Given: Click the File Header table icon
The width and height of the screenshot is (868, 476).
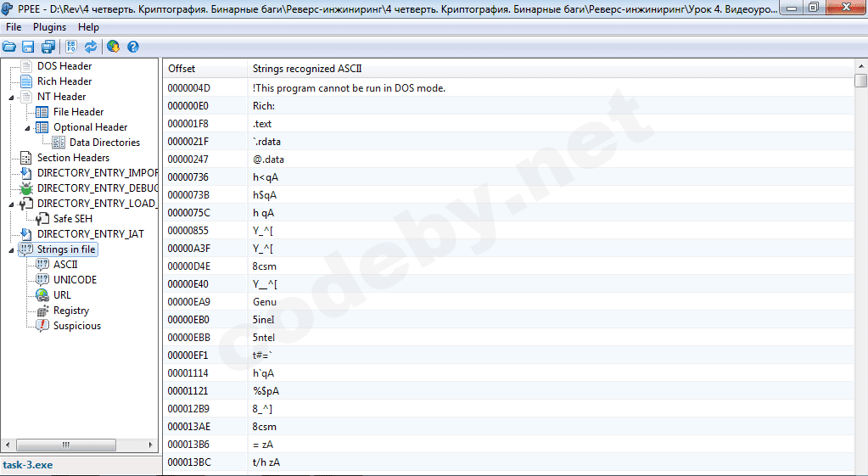Looking at the screenshot, I should click(x=42, y=112).
